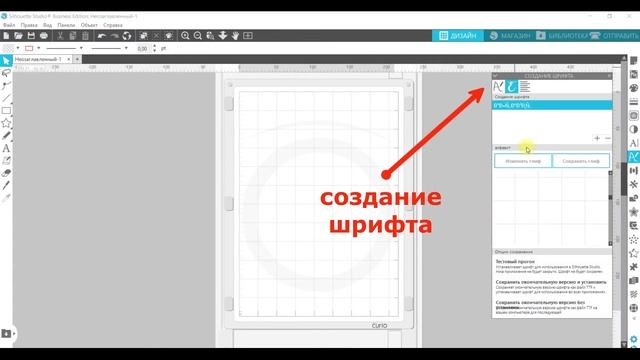The height and width of the screenshot is (360, 640).
Task: Activate the zoom selection tool
Action: click(210, 36)
